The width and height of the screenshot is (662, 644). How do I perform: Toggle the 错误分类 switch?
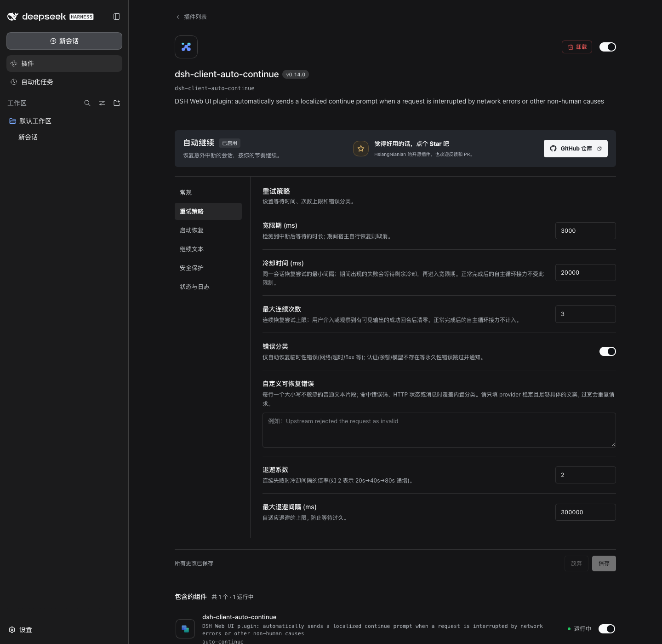608,351
